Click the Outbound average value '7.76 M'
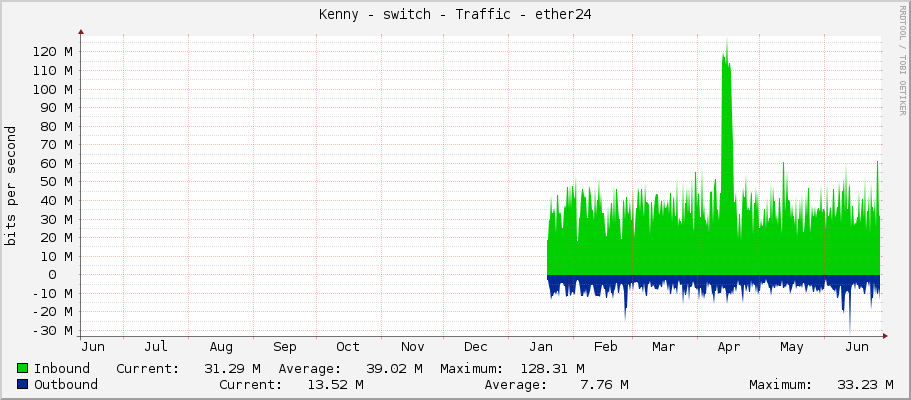Viewport: 911px width, 400px height. click(x=607, y=384)
